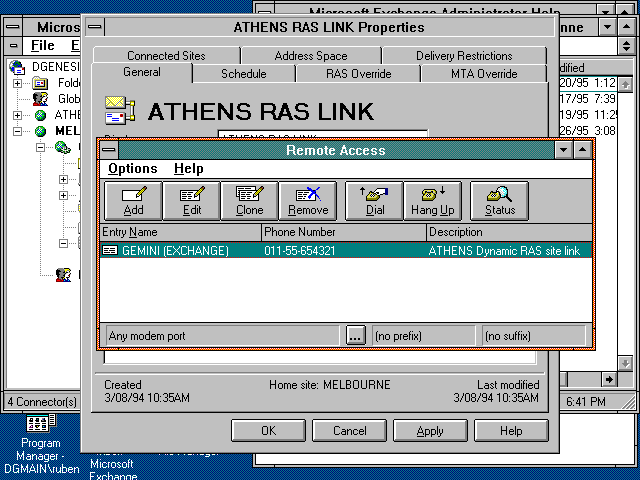Viewport: 640px width, 480px height.
Task: Click the MEL site globe icon
Action: click(x=40, y=131)
